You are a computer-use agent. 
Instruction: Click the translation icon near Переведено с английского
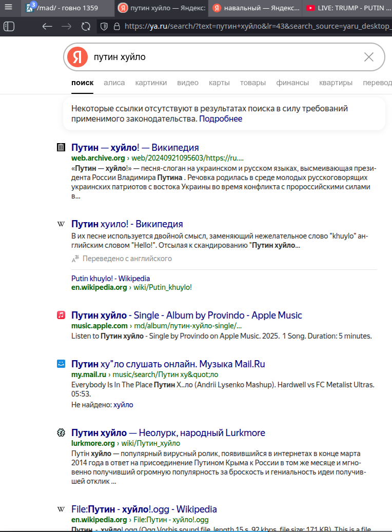coord(75,259)
